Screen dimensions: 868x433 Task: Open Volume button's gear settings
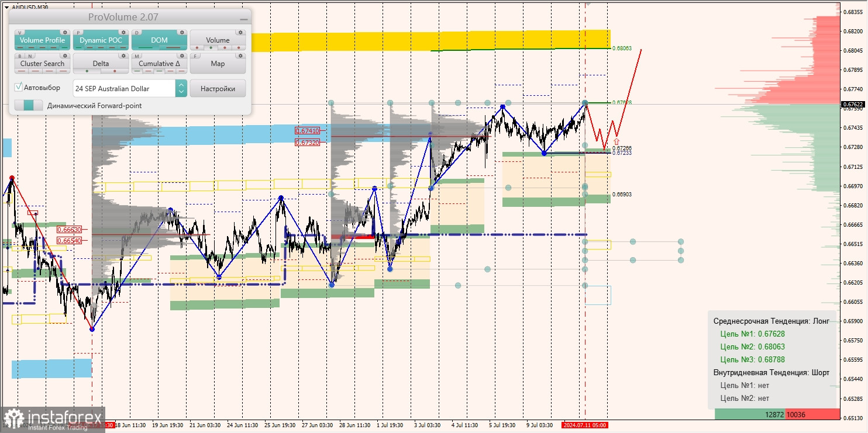(x=240, y=32)
